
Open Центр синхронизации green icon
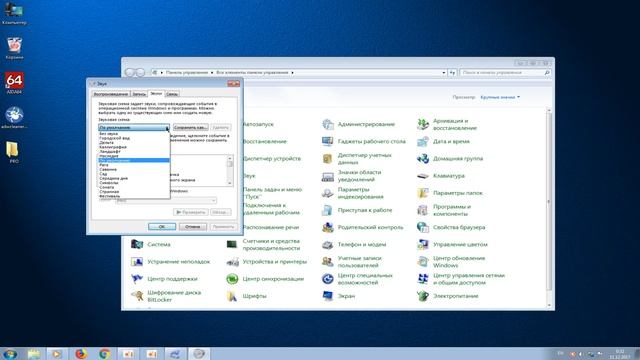tap(232, 279)
